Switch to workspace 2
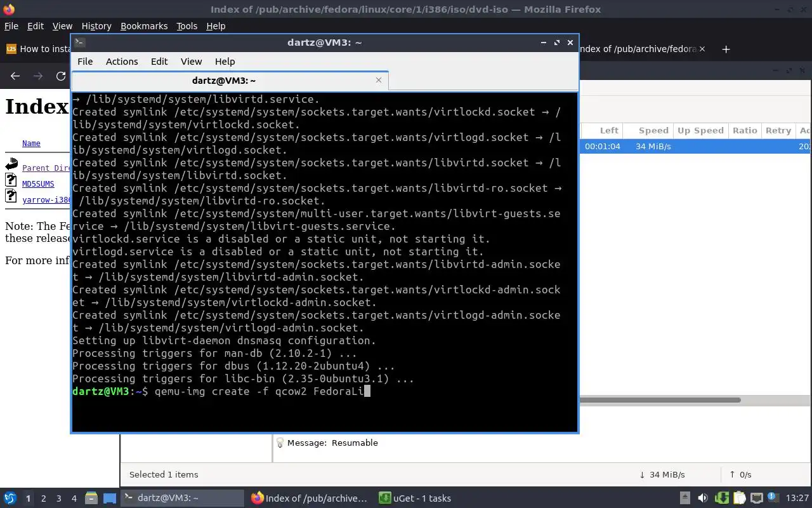Viewport: 812px width, 508px height. click(x=43, y=498)
